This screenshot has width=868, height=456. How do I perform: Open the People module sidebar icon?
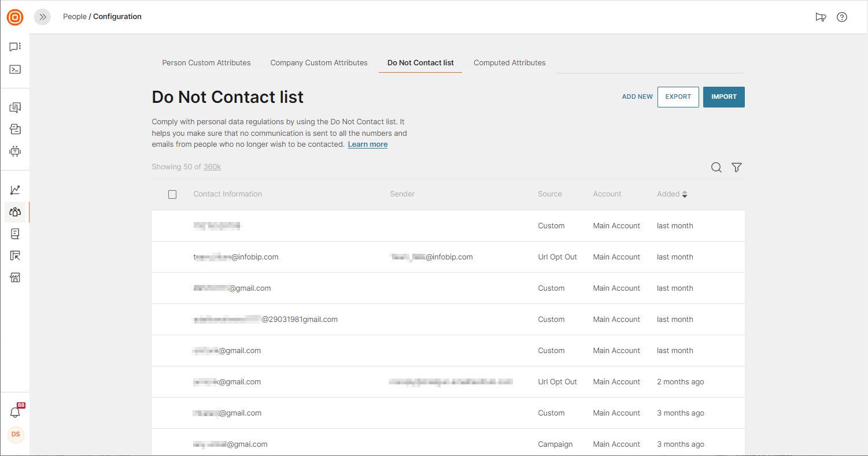pyautogui.click(x=15, y=212)
